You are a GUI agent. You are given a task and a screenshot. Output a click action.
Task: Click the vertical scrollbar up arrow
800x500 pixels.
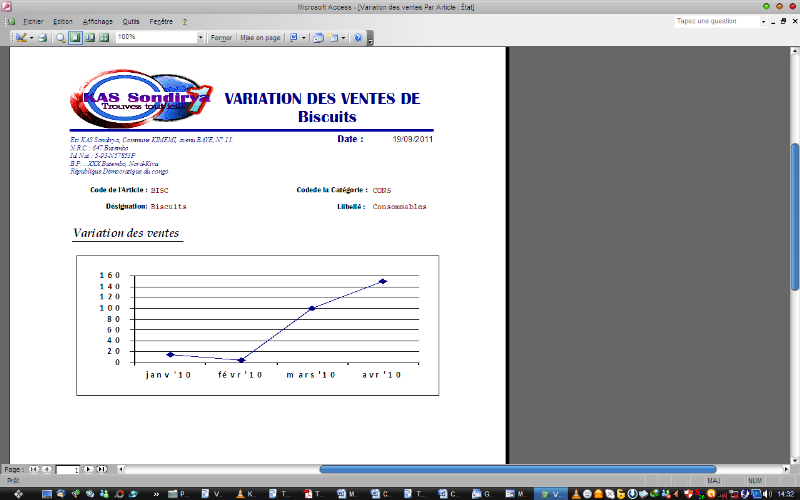click(x=795, y=51)
